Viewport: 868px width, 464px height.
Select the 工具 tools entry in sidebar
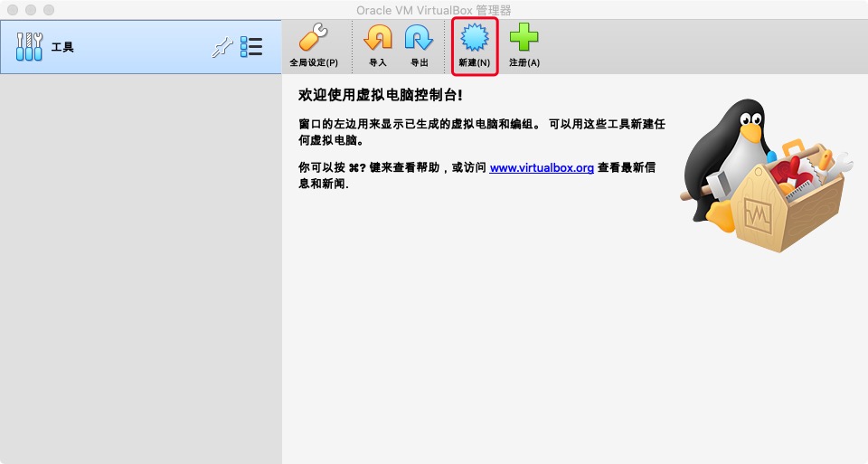(x=141, y=47)
